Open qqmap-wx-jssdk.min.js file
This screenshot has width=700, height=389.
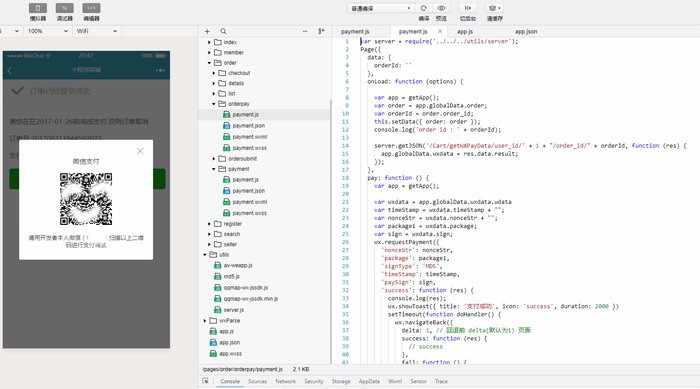coord(250,299)
